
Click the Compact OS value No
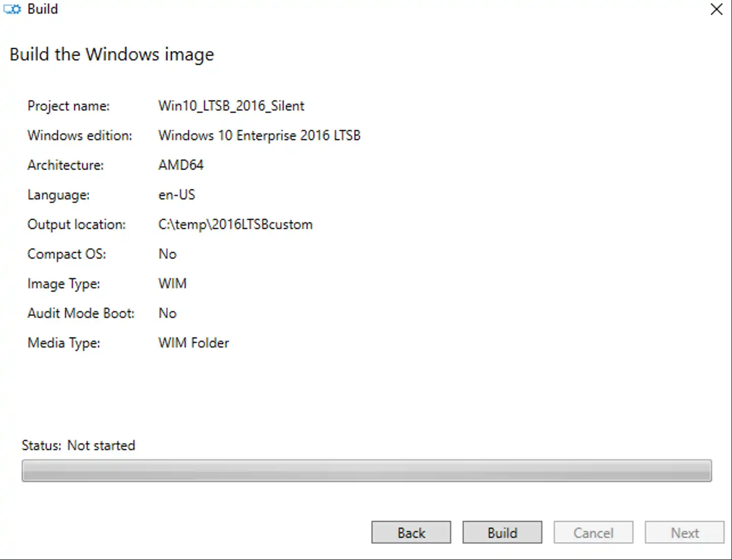168,254
